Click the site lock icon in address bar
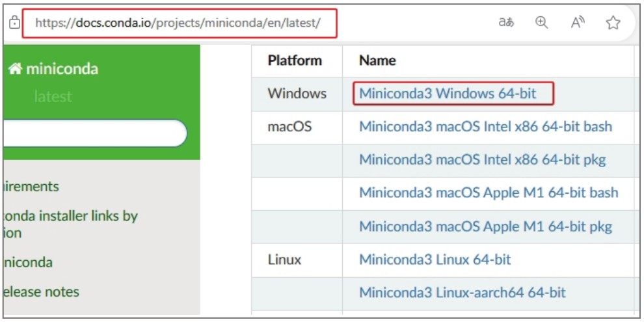 coord(14,23)
